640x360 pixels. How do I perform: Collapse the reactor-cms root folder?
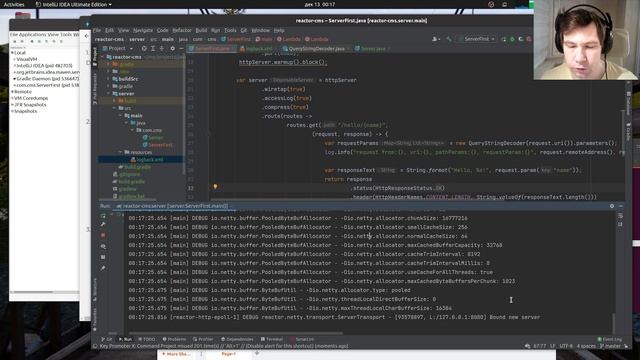[x=103, y=57]
